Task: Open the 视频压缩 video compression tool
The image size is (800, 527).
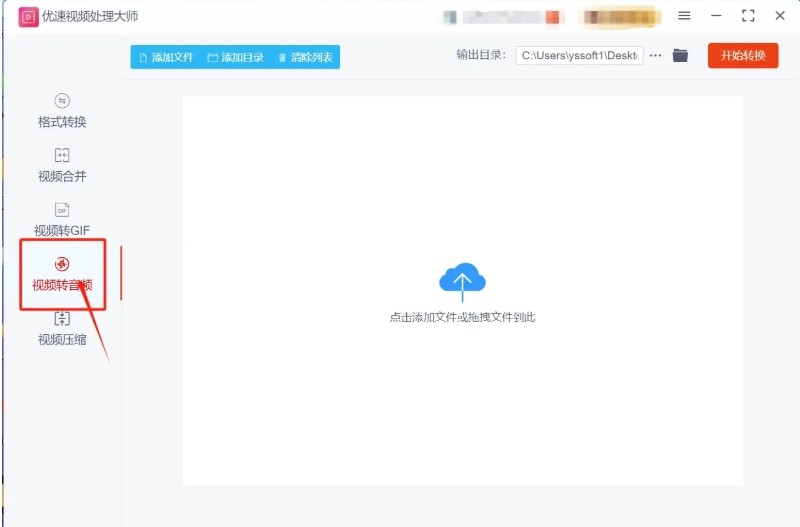Action: coord(62,328)
